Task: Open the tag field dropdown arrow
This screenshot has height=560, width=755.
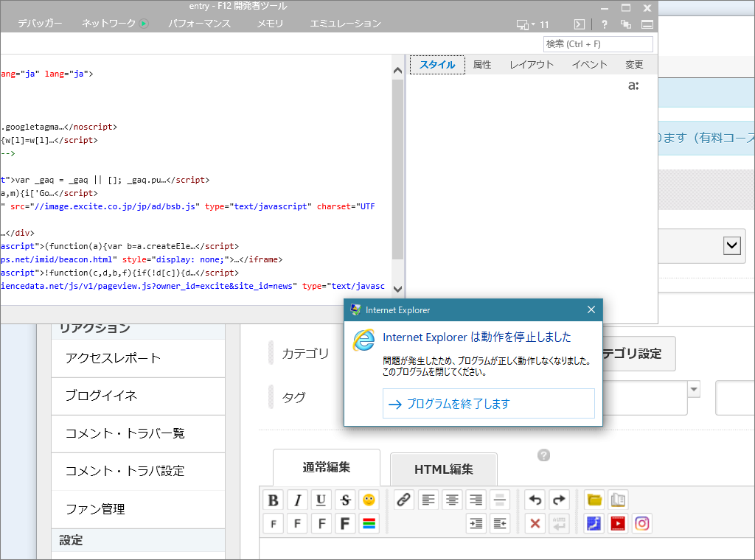Action: [x=694, y=389]
